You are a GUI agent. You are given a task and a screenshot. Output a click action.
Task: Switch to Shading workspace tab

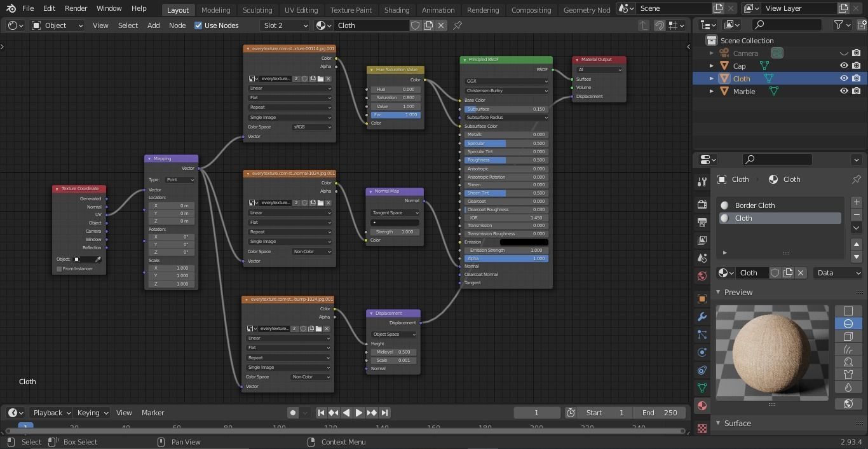coord(397,10)
